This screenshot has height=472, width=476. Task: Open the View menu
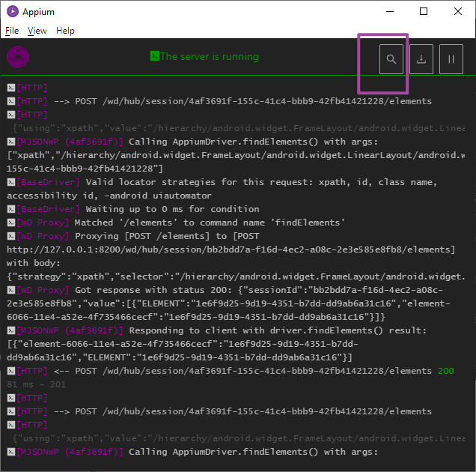click(37, 31)
